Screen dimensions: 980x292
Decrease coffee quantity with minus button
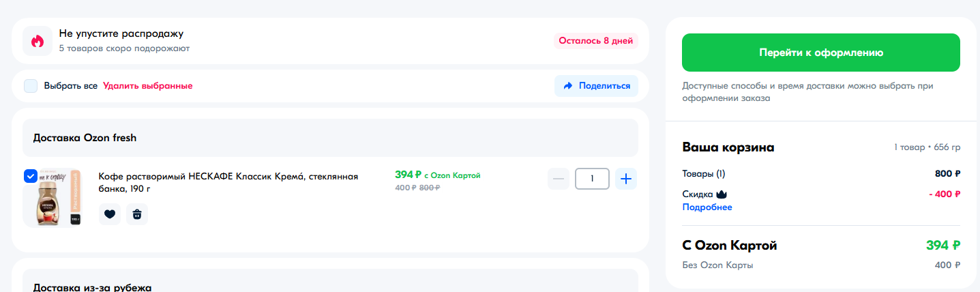[x=559, y=179]
